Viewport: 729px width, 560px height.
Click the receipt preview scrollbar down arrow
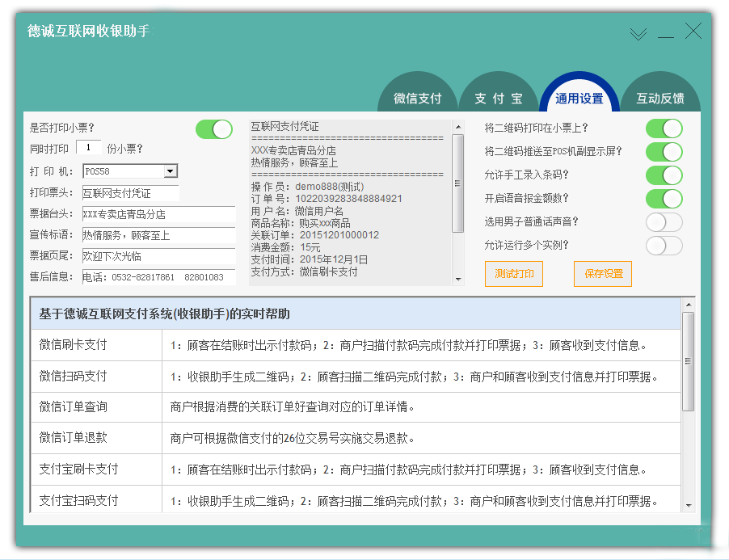(458, 279)
